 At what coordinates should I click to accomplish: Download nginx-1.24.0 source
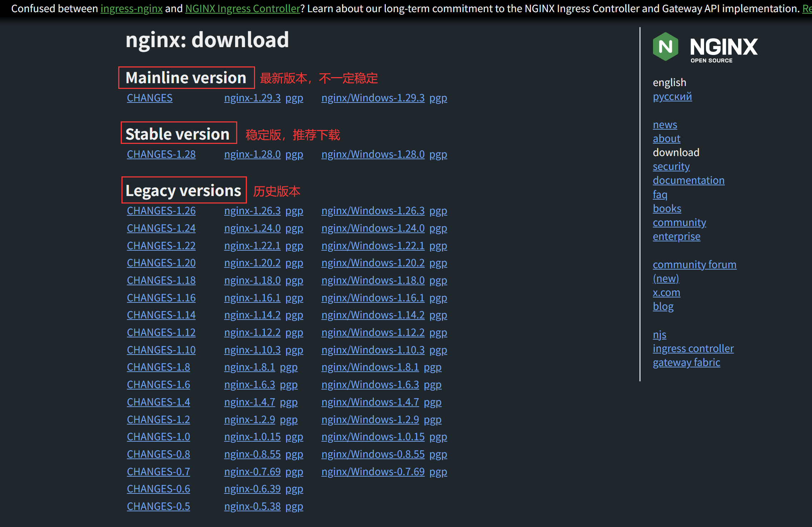tap(252, 228)
